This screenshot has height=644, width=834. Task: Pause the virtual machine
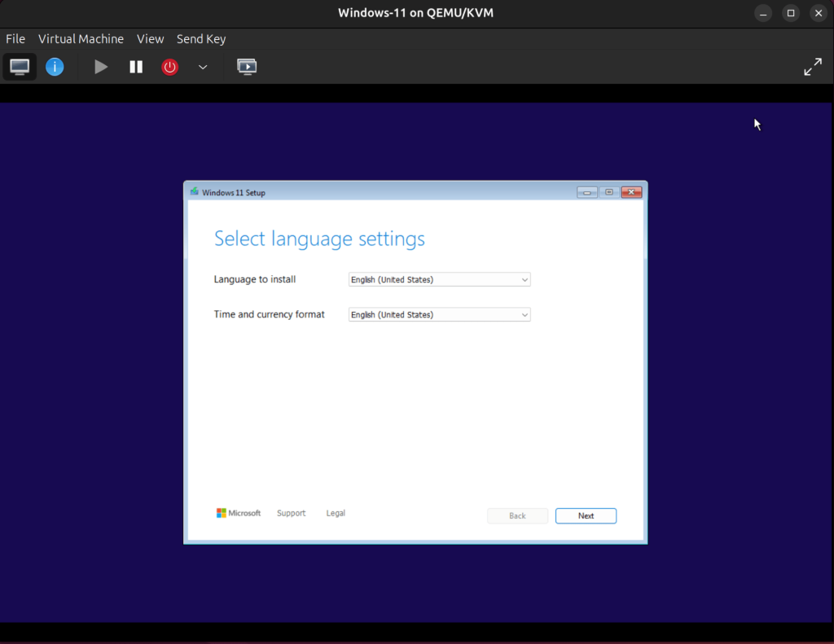click(135, 67)
